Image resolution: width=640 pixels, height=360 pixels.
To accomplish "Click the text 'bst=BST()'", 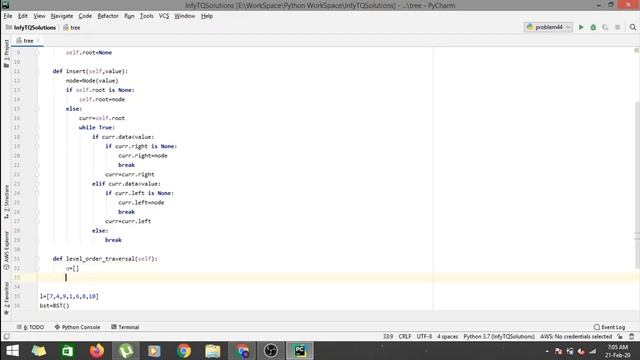I will (x=54, y=306).
